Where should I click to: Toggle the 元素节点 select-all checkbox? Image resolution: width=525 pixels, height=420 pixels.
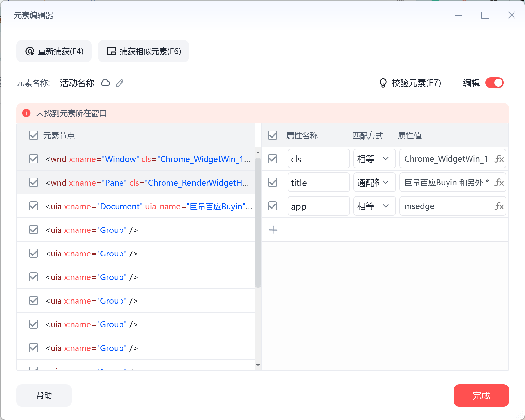[x=33, y=136]
